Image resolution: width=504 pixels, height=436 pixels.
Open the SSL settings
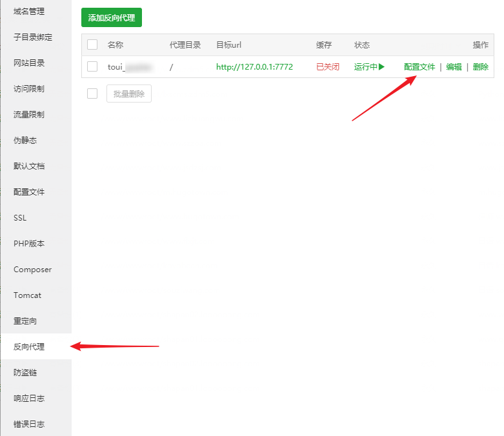[x=20, y=218]
